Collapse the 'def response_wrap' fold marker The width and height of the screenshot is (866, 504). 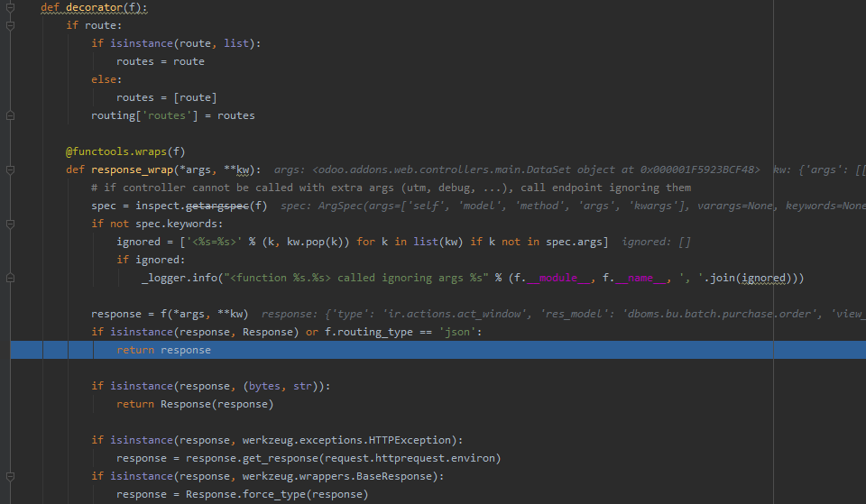tap(10, 170)
